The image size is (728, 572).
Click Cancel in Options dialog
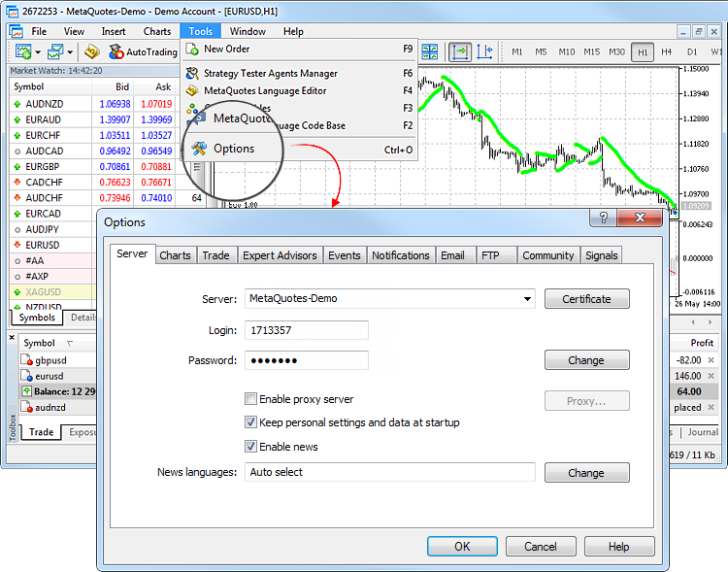click(x=541, y=547)
